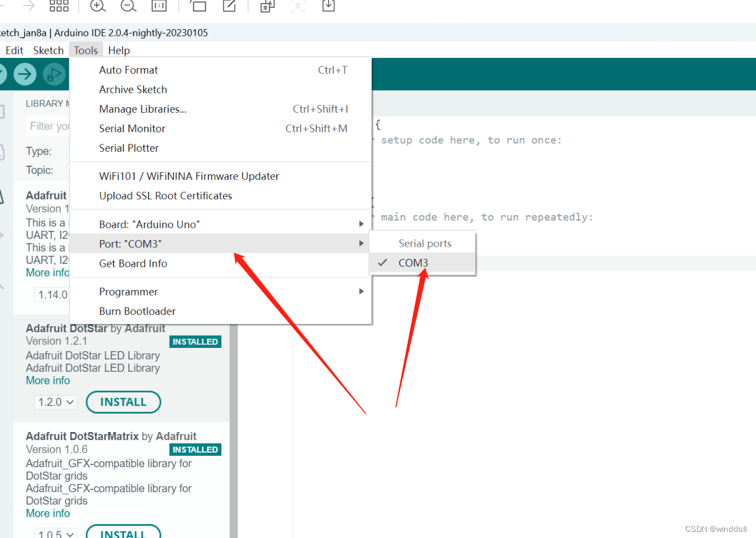Click INSTALL button for Adafruit DotStar
The width and height of the screenshot is (756, 538).
(x=123, y=402)
